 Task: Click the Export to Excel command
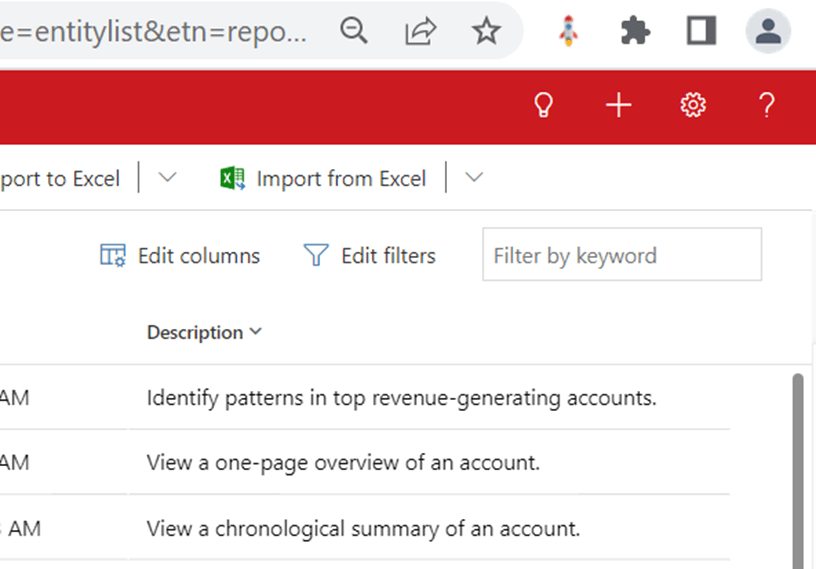coord(58,179)
